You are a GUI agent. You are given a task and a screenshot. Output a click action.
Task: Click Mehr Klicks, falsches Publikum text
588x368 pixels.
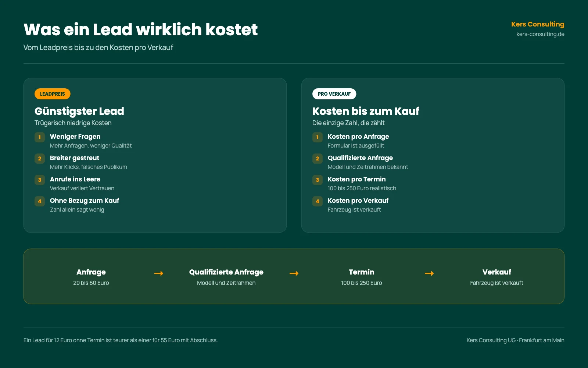point(89,167)
